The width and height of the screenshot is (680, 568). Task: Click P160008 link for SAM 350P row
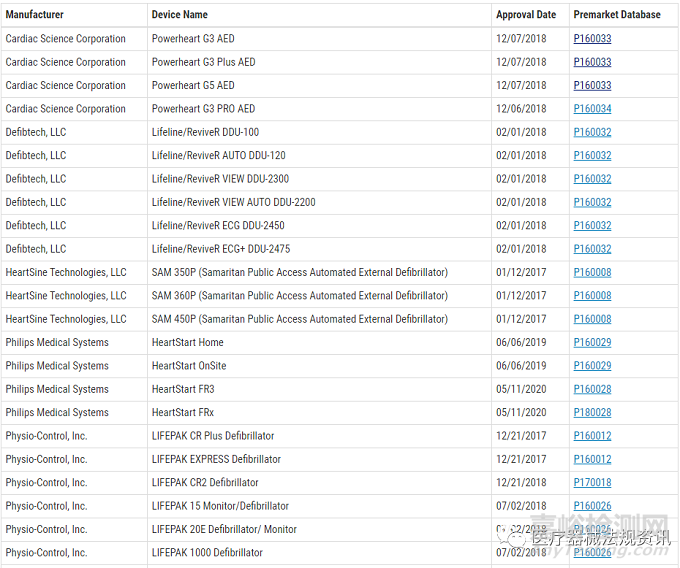tap(592, 272)
